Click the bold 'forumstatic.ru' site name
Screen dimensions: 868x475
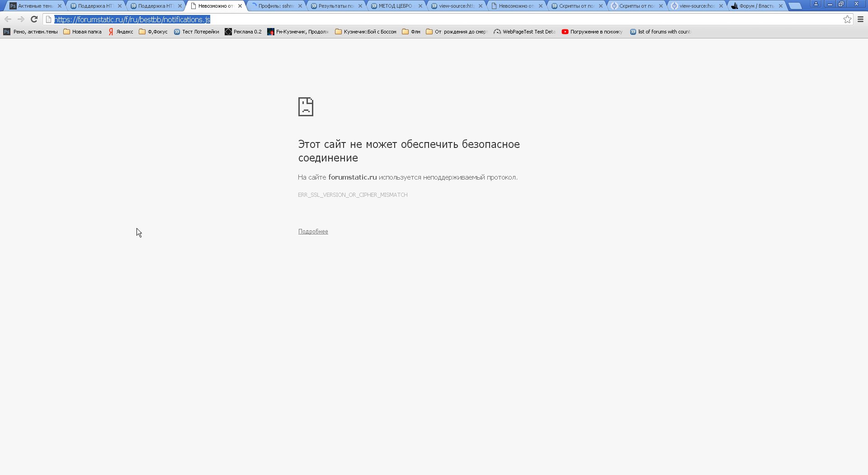(352, 177)
